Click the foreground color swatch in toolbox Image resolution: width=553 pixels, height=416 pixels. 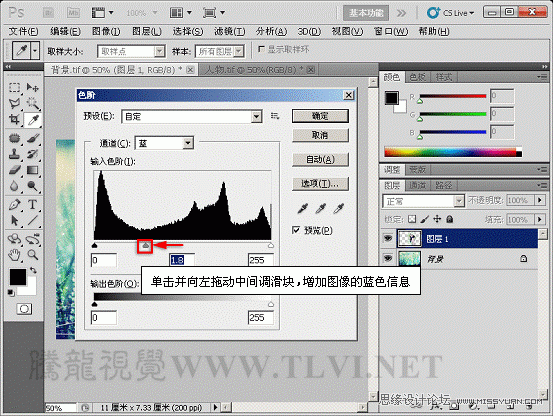click(x=18, y=277)
